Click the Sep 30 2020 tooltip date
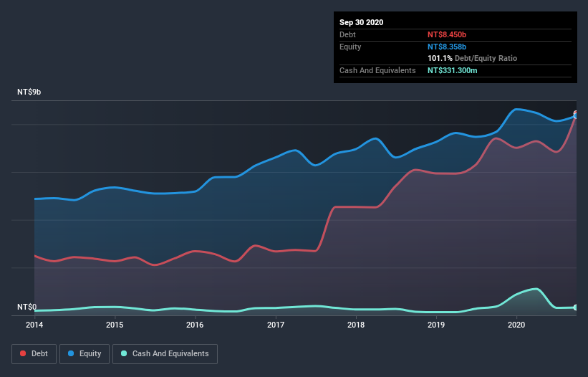 (x=362, y=22)
